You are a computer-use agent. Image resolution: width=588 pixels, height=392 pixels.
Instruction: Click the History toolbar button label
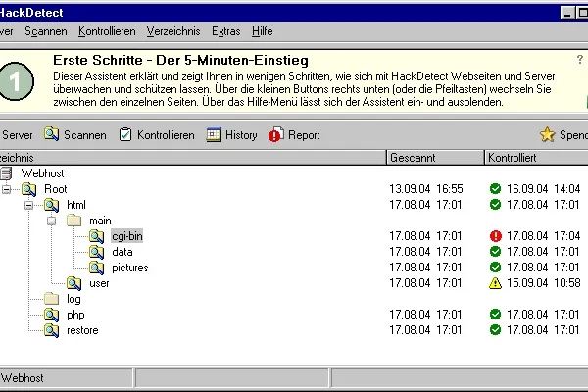coord(241,135)
